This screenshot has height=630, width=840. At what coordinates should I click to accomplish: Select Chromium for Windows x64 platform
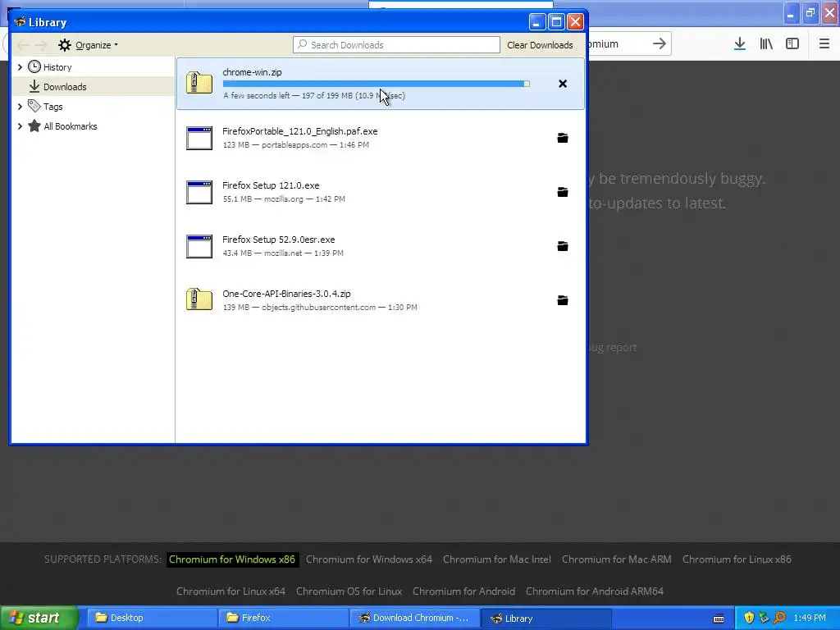click(368, 559)
